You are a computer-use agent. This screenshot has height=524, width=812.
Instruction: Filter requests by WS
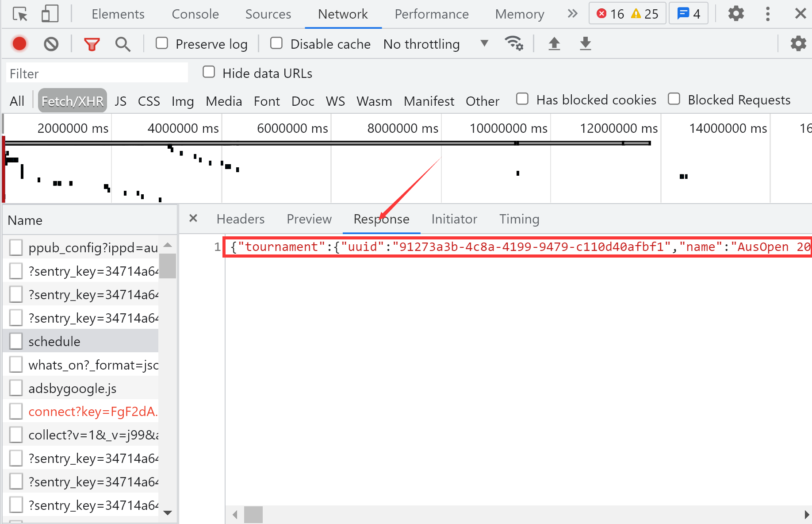coord(335,101)
